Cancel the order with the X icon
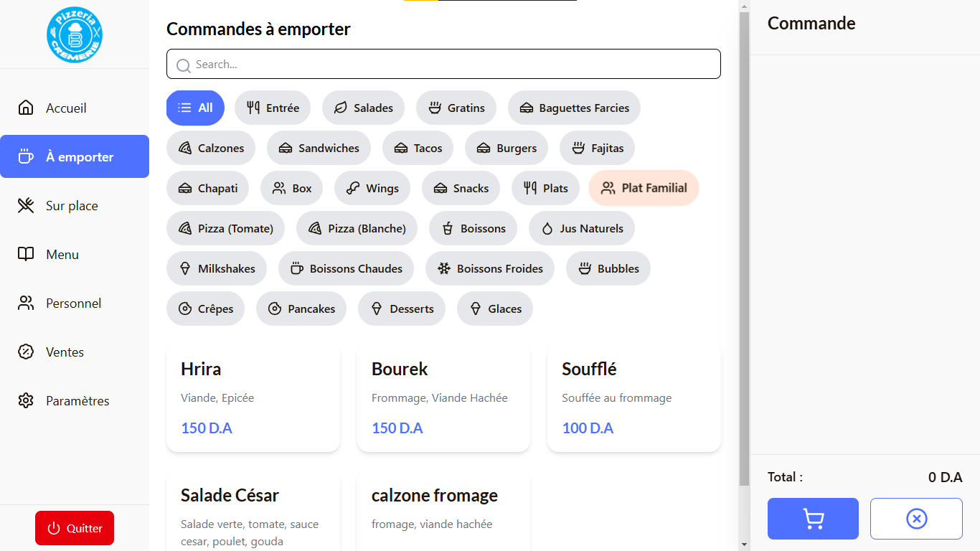This screenshot has height=551, width=980. coord(916,519)
